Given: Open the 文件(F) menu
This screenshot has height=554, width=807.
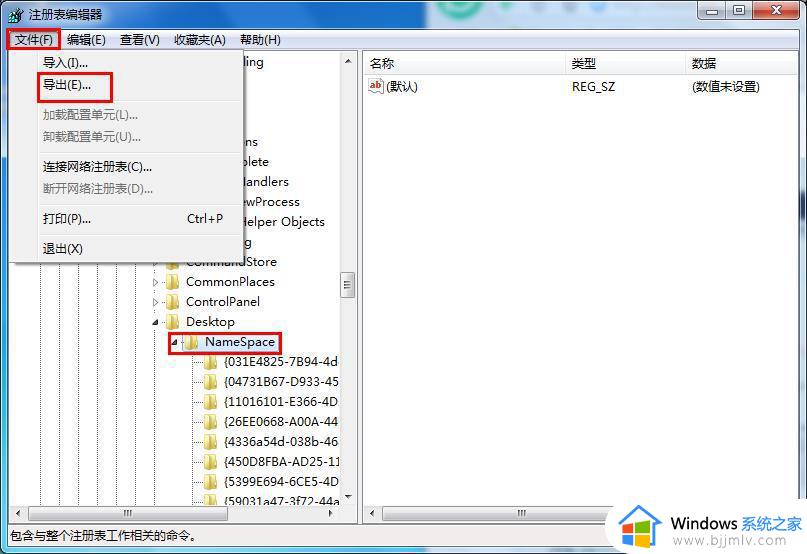Looking at the screenshot, I should 34,40.
